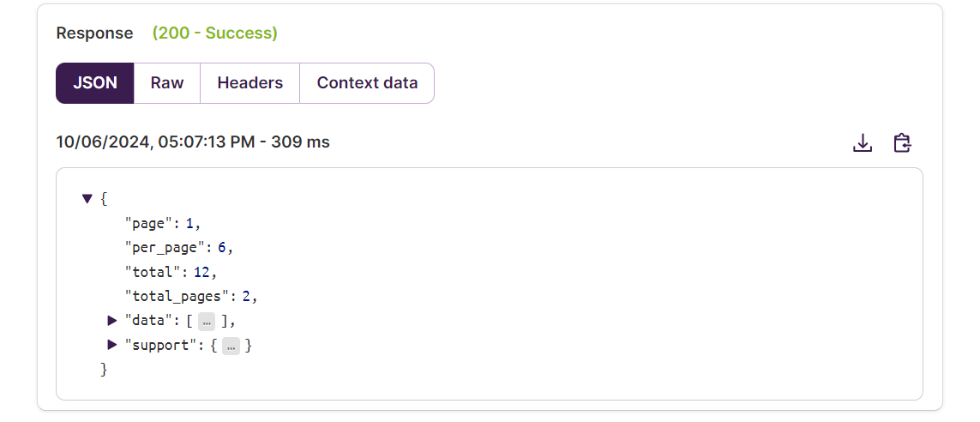980x422 pixels.
Task: Expand the "support" object node
Action: 112,345
